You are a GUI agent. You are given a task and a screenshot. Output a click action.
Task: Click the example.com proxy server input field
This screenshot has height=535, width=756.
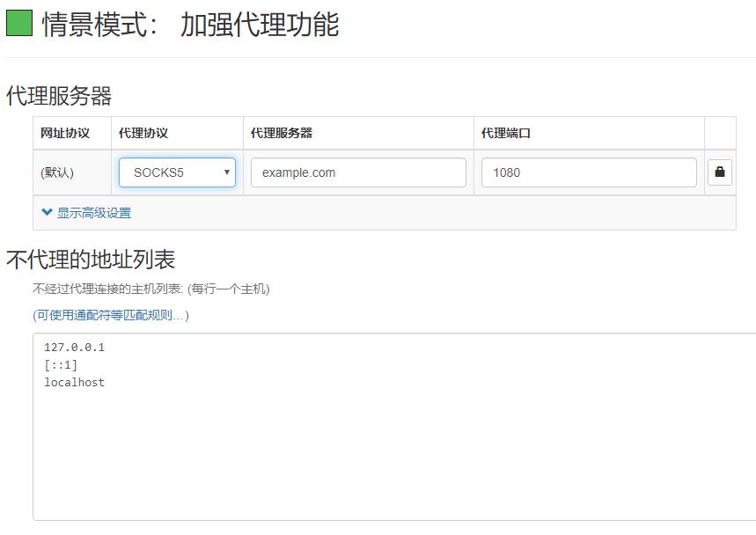point(357,172)
